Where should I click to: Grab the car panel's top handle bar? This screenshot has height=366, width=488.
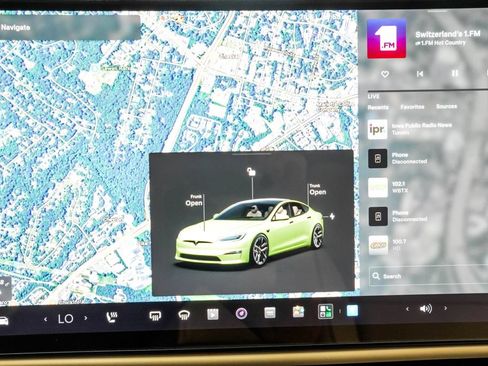click(x=252, y=154)
